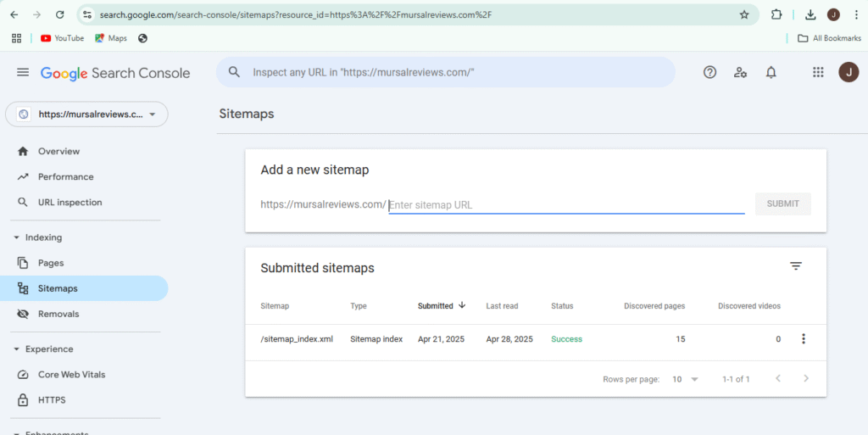Open the apps grid in bookmarks bar
The width and height of the screenshot is (868, 435).
17,38
